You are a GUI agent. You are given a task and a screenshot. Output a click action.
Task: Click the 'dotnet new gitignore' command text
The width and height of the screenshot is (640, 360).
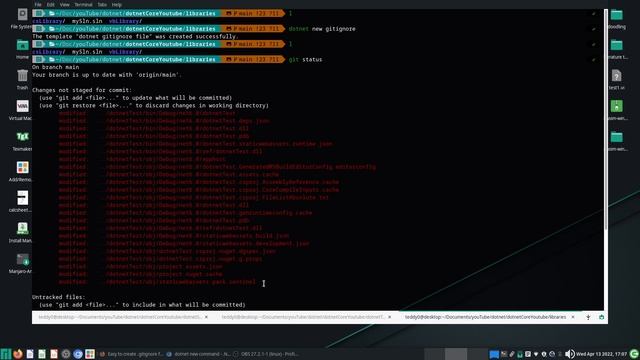(322, 29)
